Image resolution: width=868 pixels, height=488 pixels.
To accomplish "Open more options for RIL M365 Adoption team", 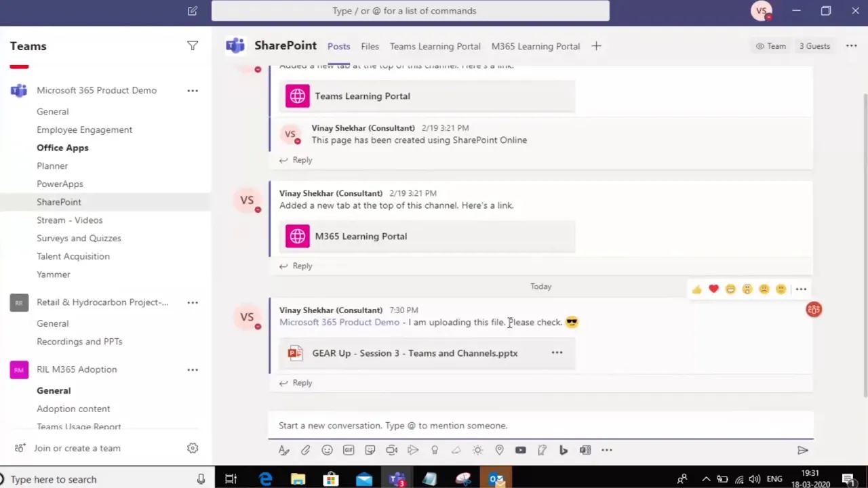I will pos(193,369).
